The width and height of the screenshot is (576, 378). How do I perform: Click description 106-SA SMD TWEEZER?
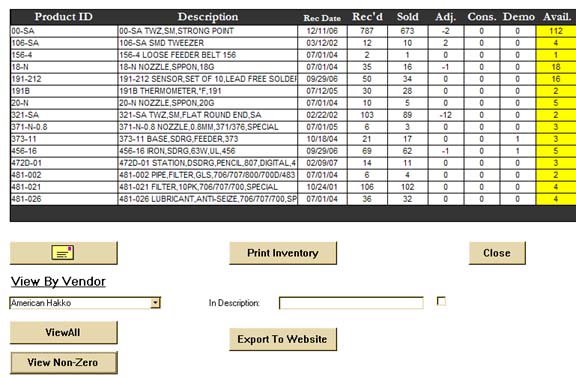208,43
